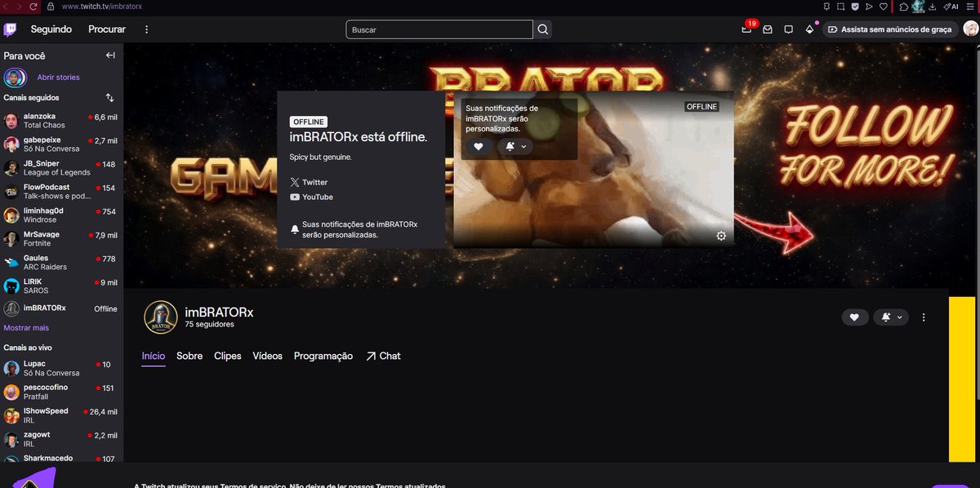Click the stories avatar ring icon
The width and height of the screenshot is (980, 488).
click(14, 78)
